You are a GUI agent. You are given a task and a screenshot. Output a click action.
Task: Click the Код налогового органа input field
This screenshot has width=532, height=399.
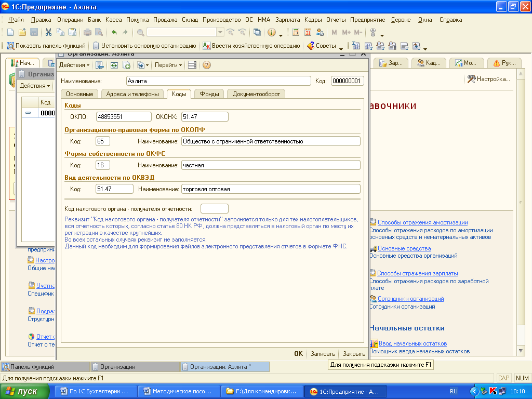point(215,209)
